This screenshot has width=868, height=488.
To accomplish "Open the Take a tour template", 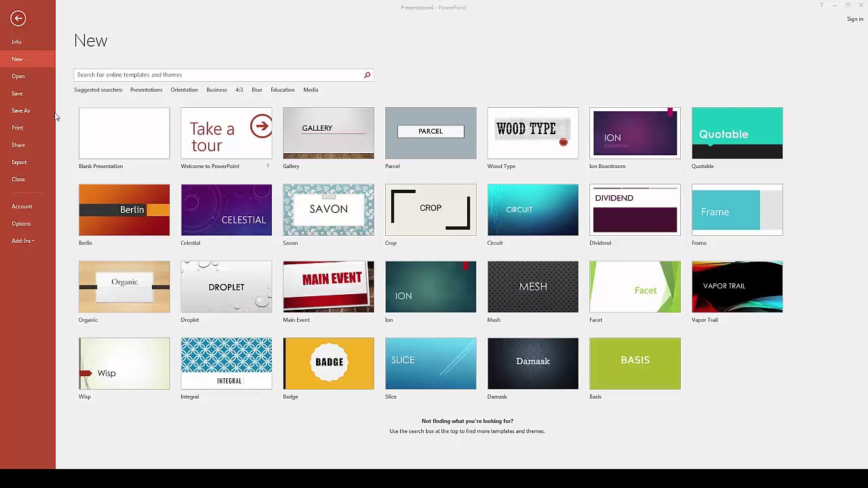I will (226, 133).
